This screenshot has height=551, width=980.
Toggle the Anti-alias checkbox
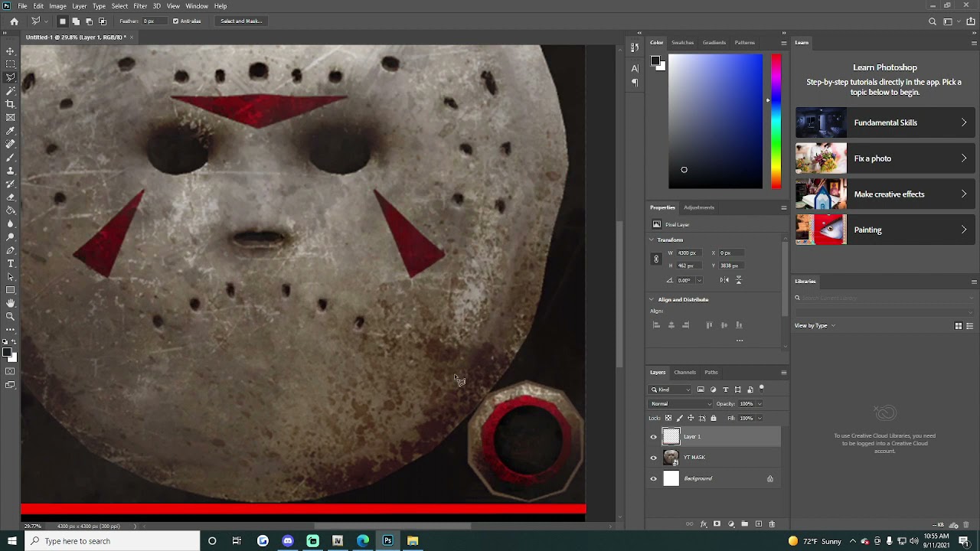tap(175, 21)
